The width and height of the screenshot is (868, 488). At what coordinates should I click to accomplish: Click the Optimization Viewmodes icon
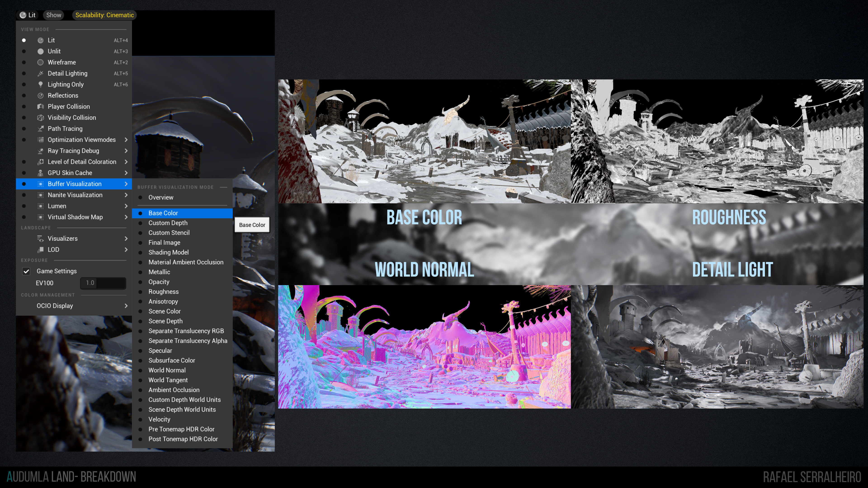[x=40, y=140]
